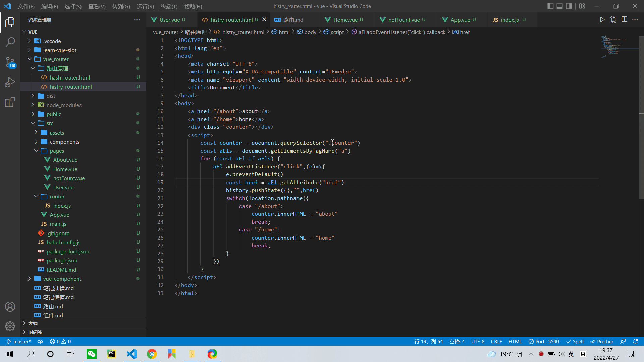The width and height of the screenshot is (644, 362).
Task: Open the Extensions view
Action: click(x=10, y=102)
